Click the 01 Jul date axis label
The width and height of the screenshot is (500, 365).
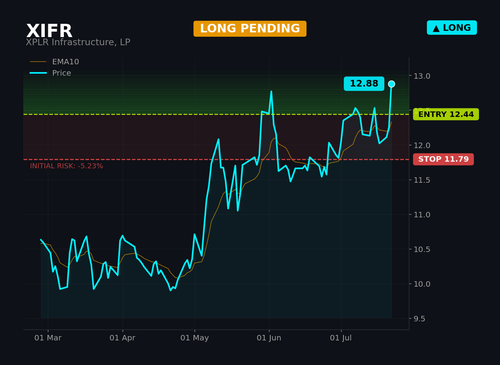click(x=341, y=338)
